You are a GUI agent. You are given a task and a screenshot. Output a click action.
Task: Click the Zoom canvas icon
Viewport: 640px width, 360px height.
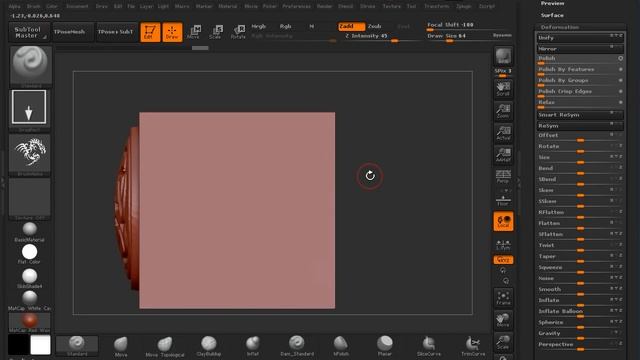pyautogui.click(x=503, y=111)
